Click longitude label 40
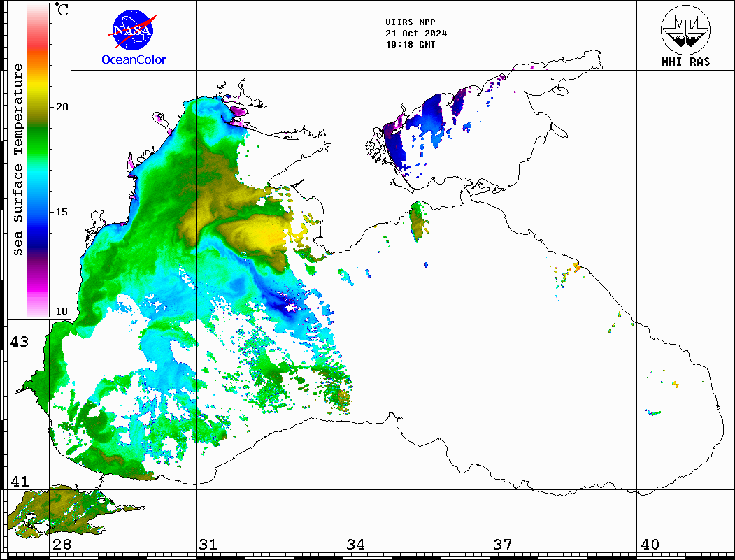The width and height of the screenshot is (735, 560). (650, 544)
